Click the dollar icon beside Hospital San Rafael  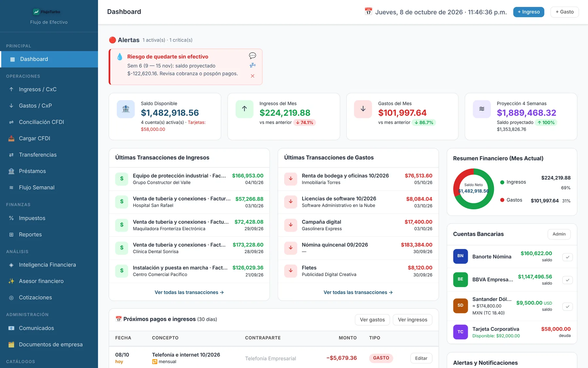tap(122, 202)
